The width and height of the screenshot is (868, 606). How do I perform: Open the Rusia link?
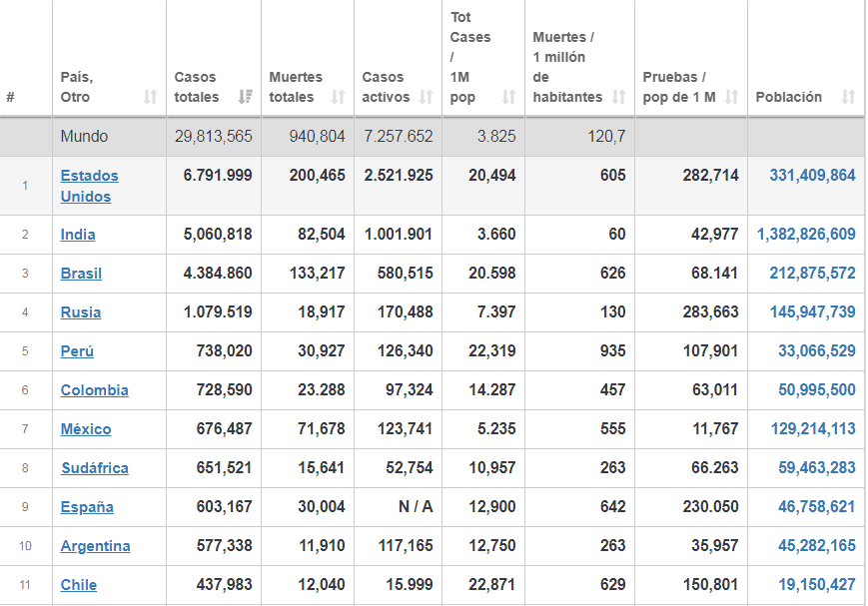[80, 312]
